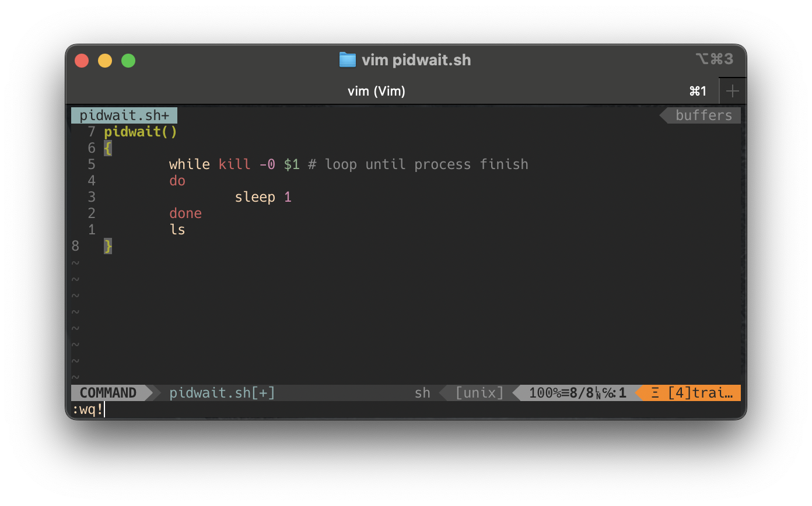812x506 pixels.
Task: Click the pidwait() function name
Action: coord(141,132)
